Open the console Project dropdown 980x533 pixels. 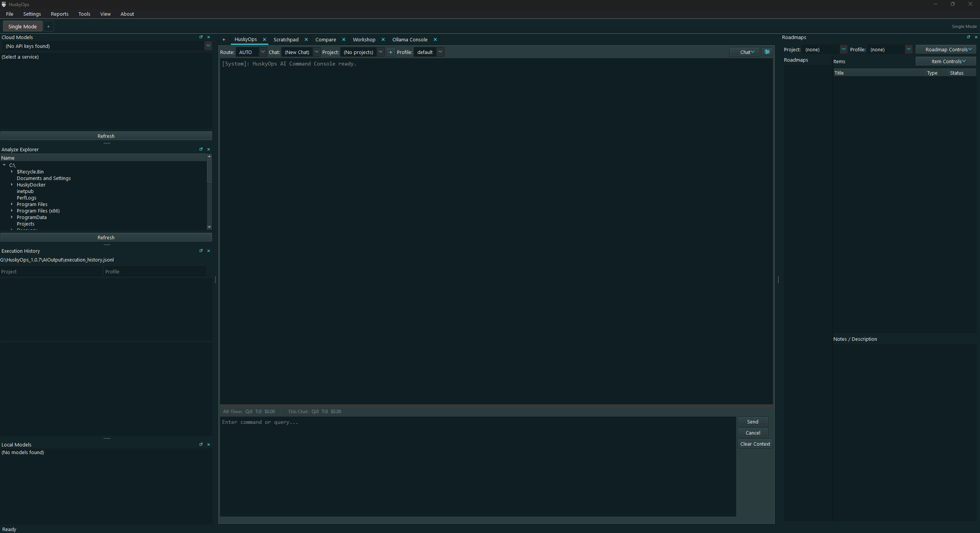380,52
